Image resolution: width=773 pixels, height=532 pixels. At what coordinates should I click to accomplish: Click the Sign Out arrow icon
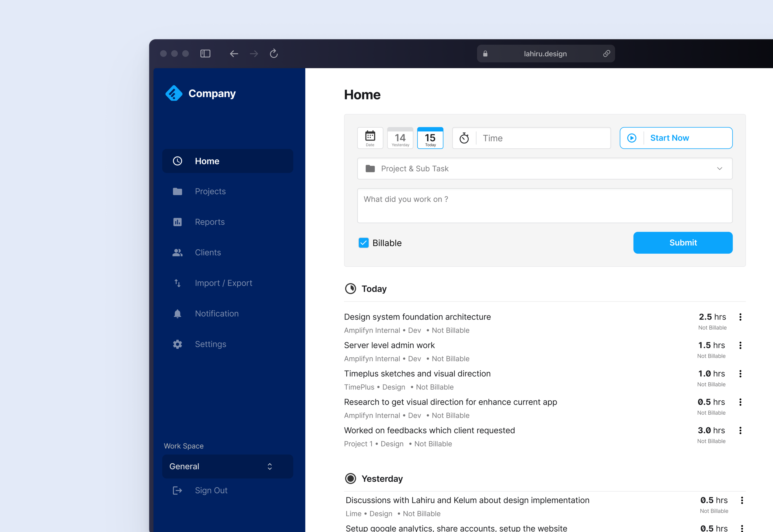click(177, 490)
